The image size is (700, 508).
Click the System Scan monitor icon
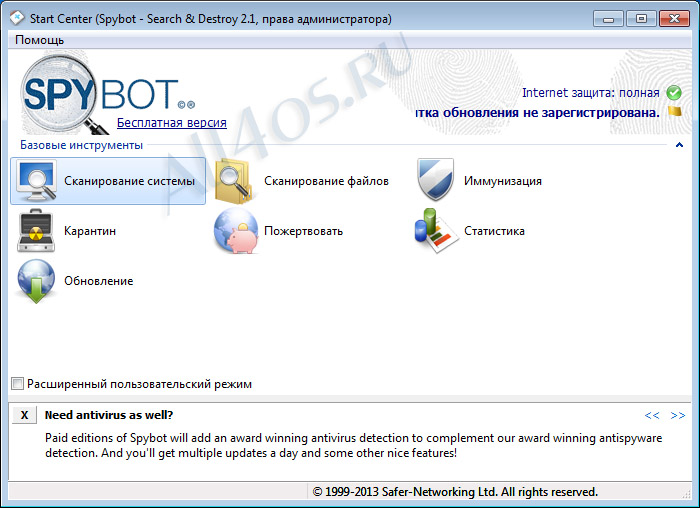(x=36, y=181)
